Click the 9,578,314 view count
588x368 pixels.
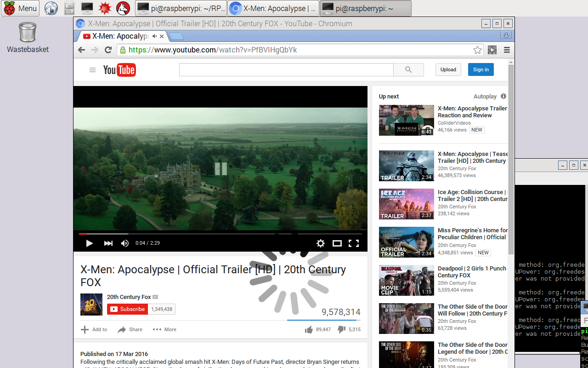(x=341, y=312)
